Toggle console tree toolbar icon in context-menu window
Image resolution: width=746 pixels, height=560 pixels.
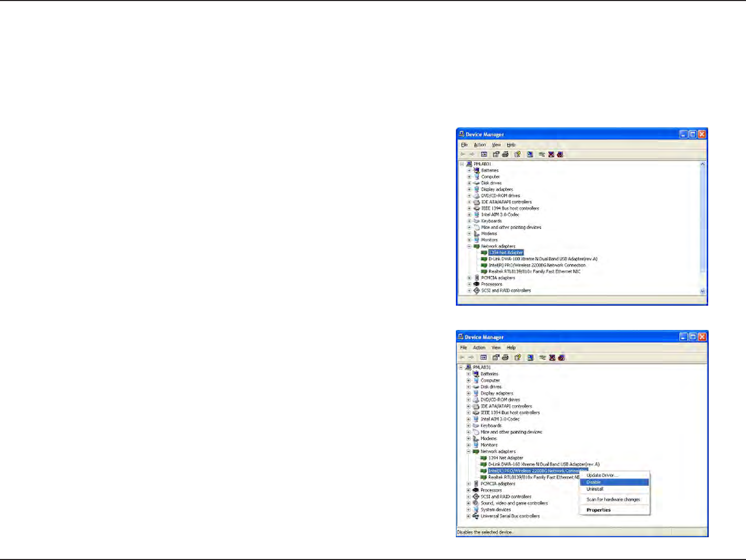point(483,357)
